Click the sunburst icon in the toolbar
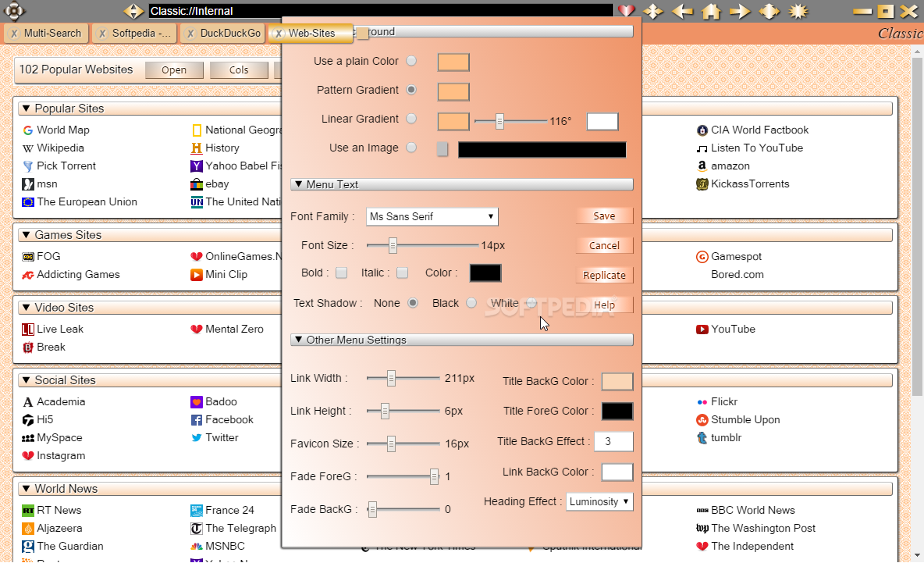The width and height of the screenshot is (924, 563). pos(798,11)
